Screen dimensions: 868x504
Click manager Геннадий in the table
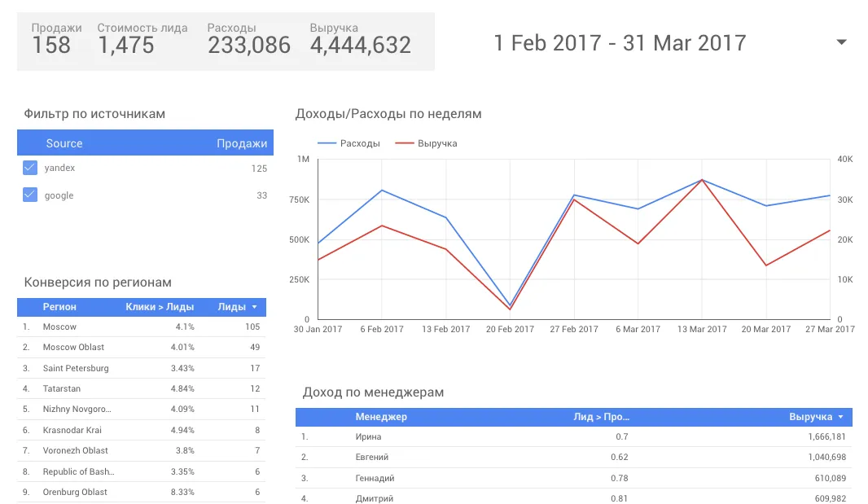tap(375, 478)
